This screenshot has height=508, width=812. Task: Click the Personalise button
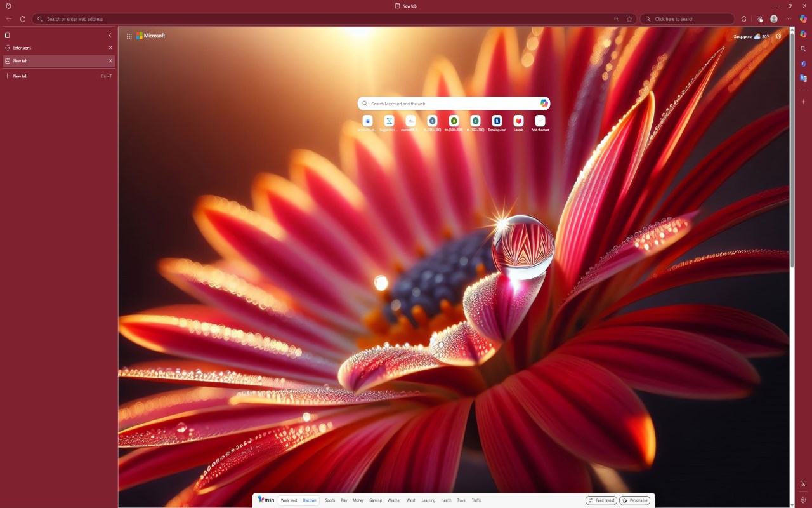[635, 500]
